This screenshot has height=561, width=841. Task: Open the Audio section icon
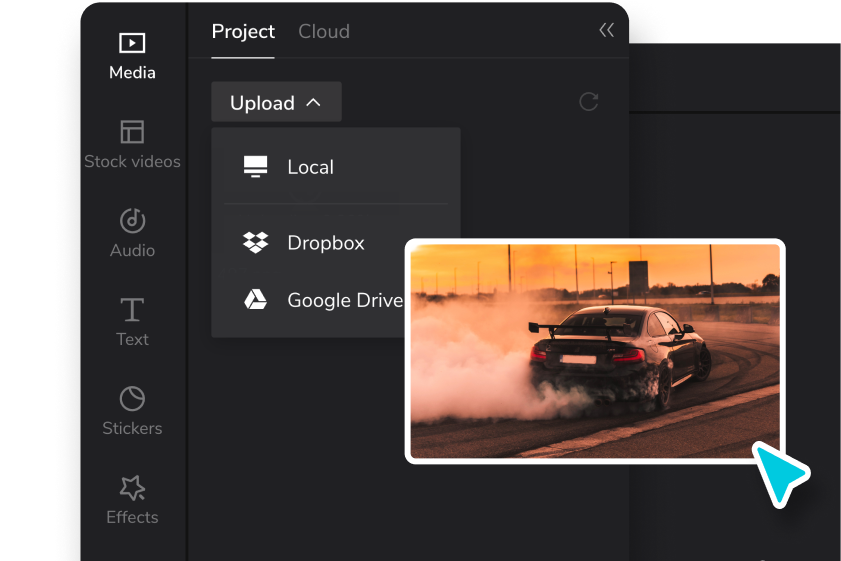coord(132,220)
